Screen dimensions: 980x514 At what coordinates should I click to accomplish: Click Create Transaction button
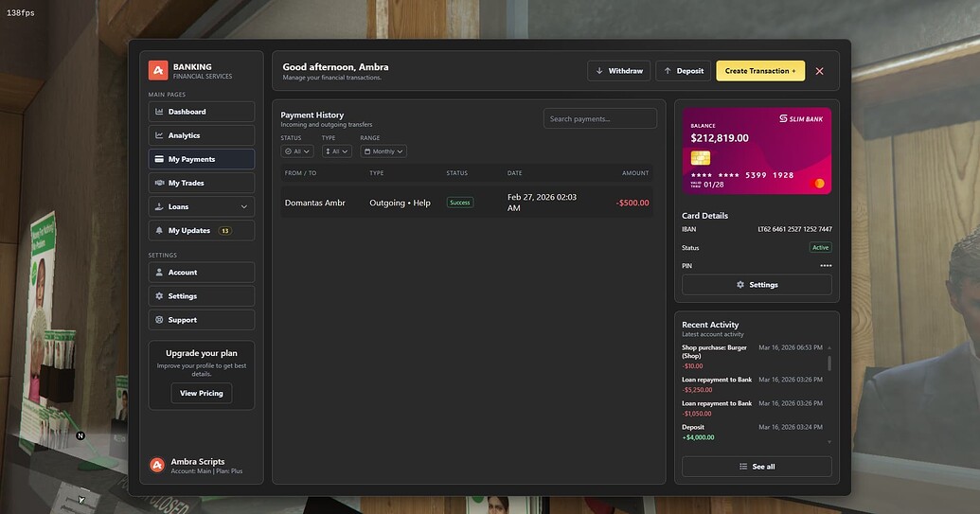click(760, 71)
